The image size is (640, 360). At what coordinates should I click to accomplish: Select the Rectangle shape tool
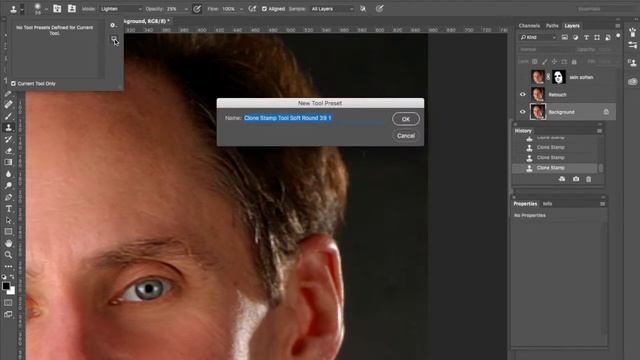coord(8,231)
